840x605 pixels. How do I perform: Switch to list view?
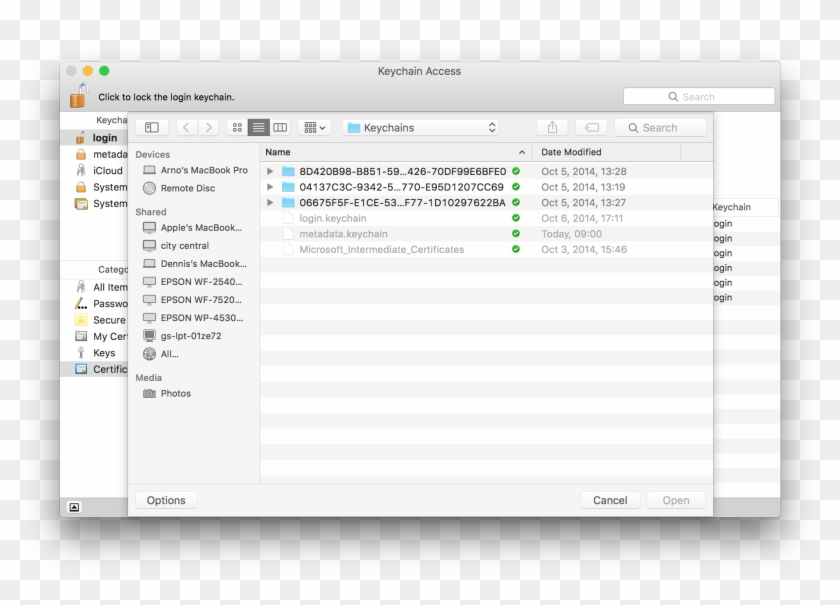click(x=259, y=128)
